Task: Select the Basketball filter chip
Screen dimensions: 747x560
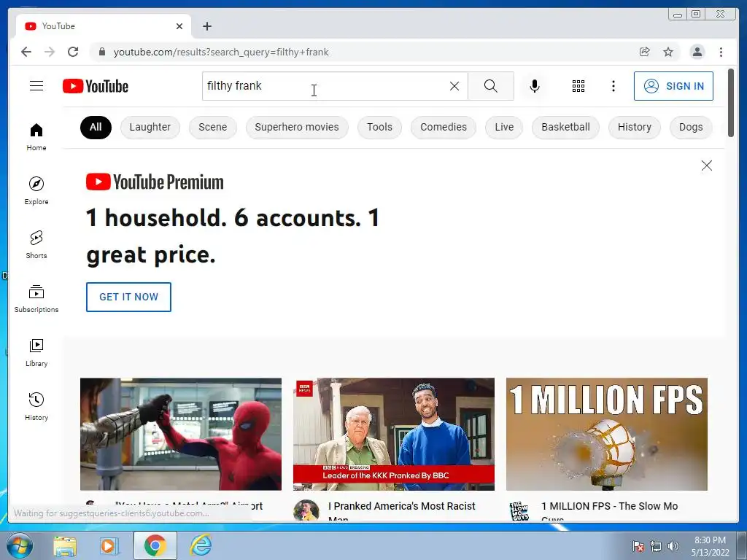Action: point(565,127)
